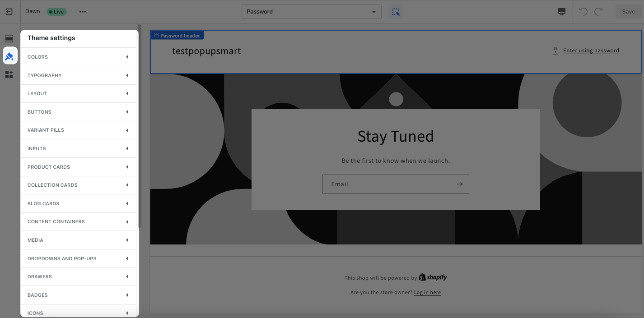
Task: Select the Password header section label
Action: (177, 35)
